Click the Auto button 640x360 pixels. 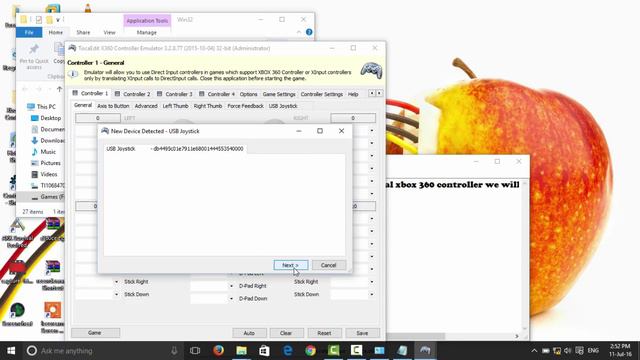249,333
